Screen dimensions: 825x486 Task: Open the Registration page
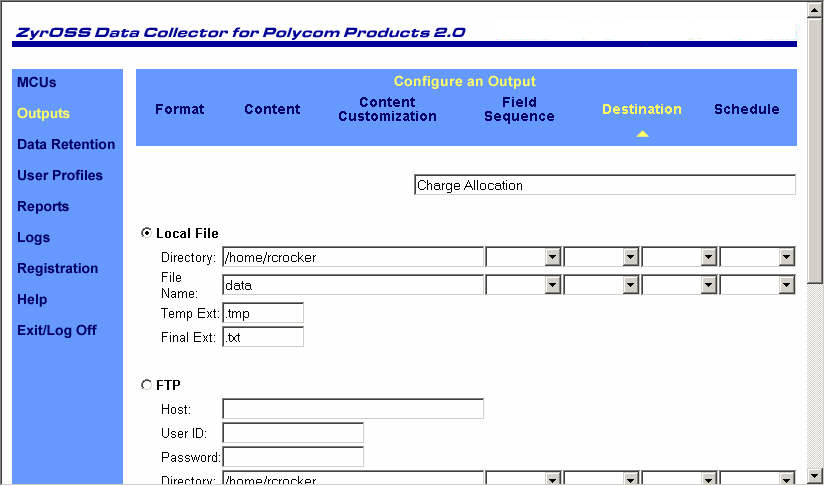tap(57, 268)
